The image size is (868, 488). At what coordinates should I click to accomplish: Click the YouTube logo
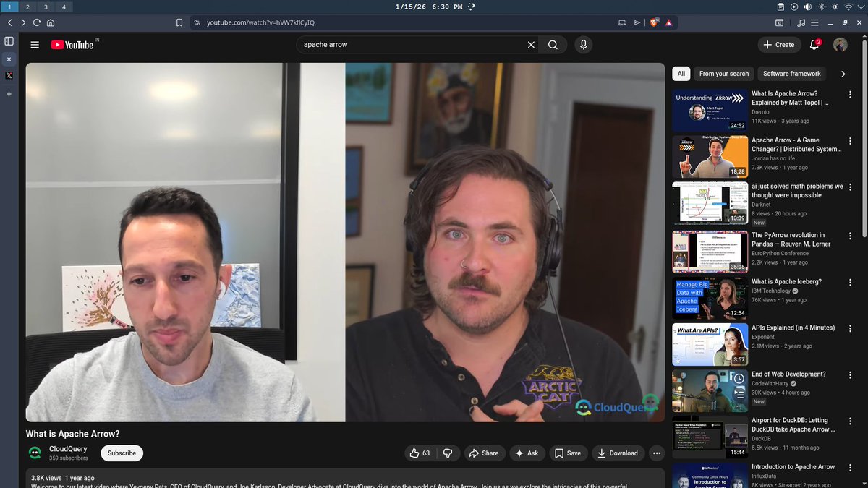72,45
